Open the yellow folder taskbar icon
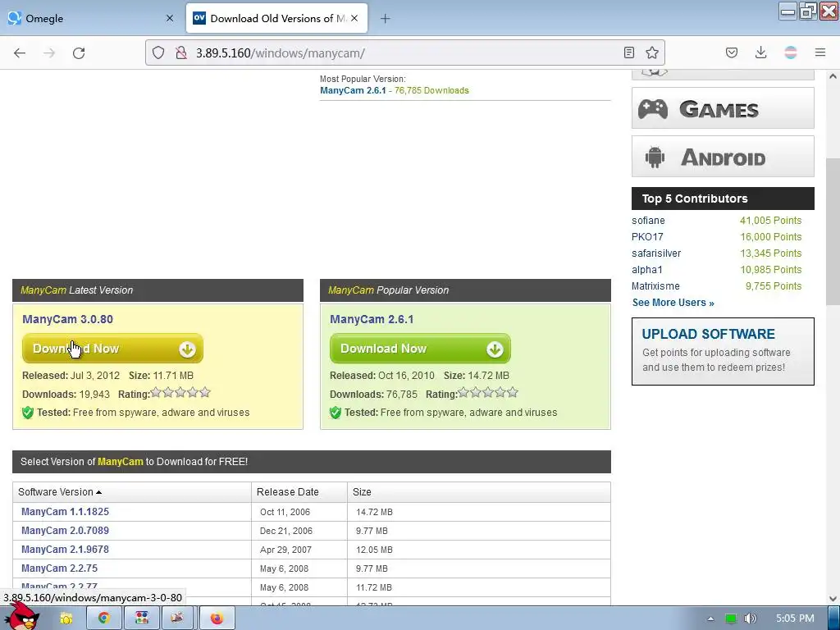This screenshot has width=840, height=630. [66, 619]
